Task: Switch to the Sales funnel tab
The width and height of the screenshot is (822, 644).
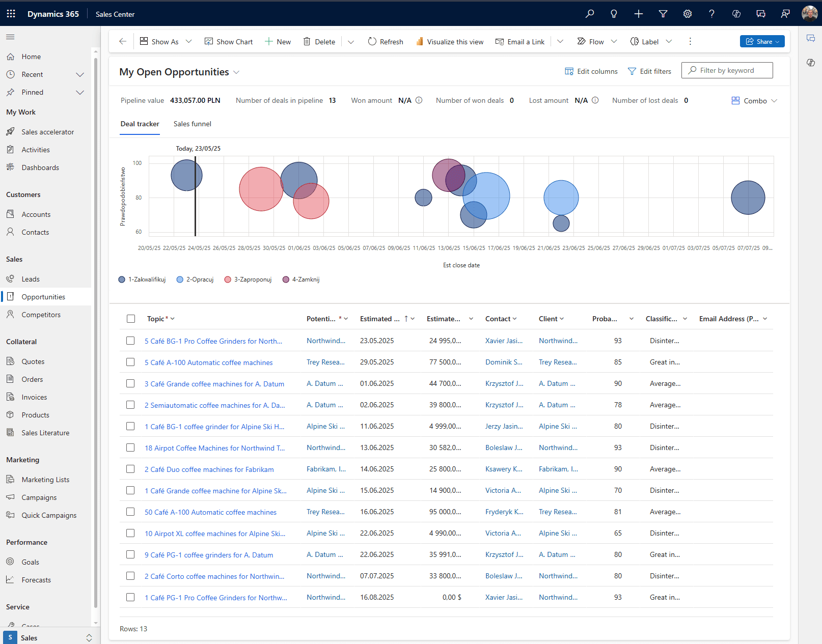Action: coord(192,124)
